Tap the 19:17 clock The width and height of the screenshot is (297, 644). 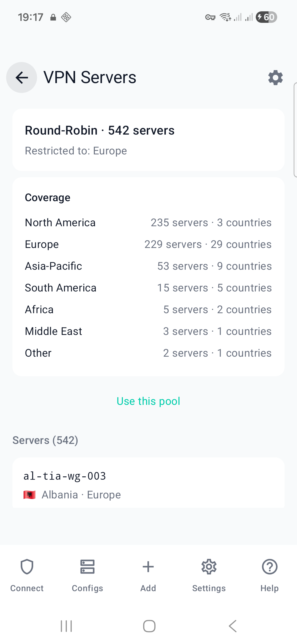(31, 17)
